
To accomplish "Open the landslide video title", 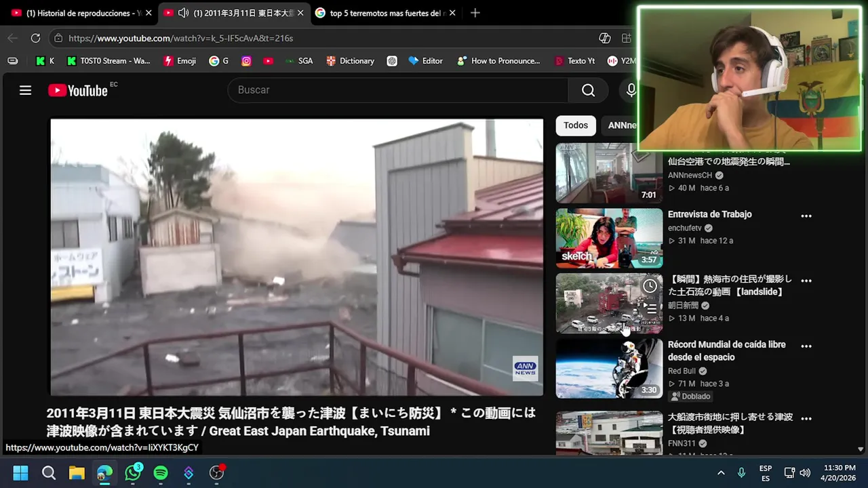I will pyautogui.click(x=730, y=285).
